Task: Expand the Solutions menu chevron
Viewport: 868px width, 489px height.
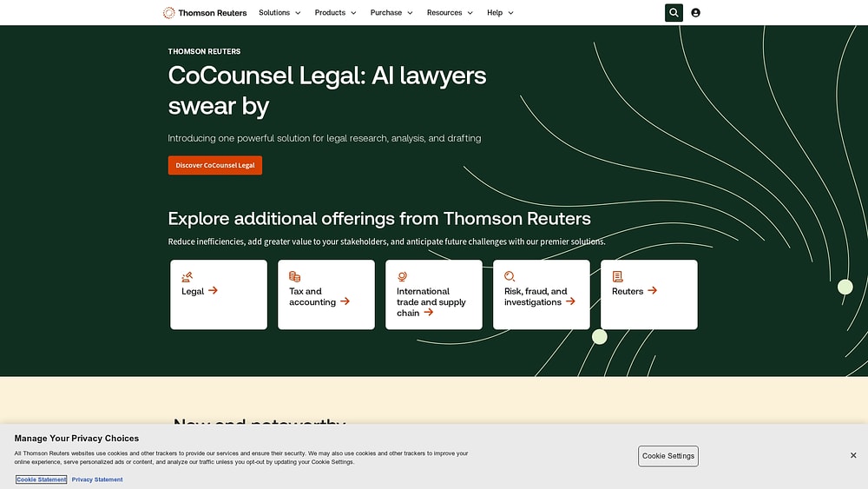Action: 298,13
